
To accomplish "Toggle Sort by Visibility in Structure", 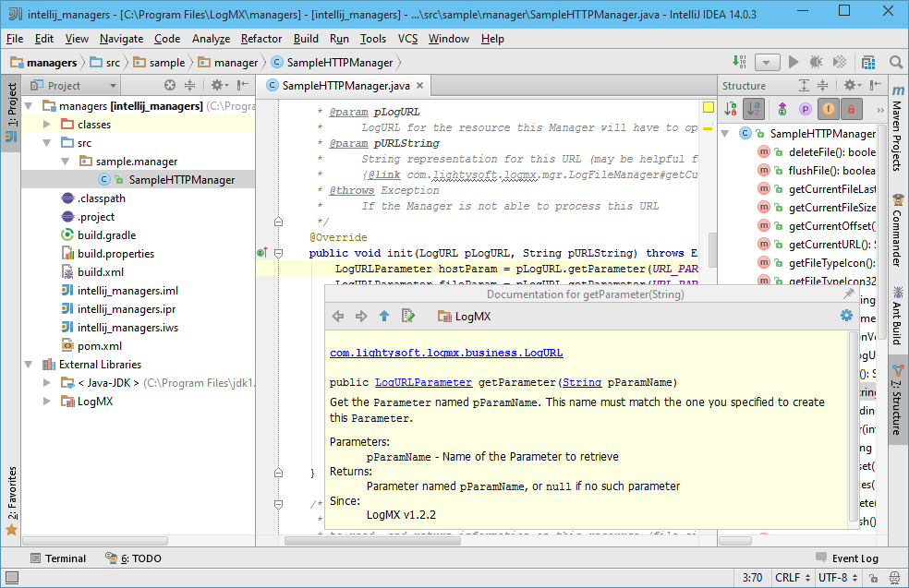I will [731, 108].
